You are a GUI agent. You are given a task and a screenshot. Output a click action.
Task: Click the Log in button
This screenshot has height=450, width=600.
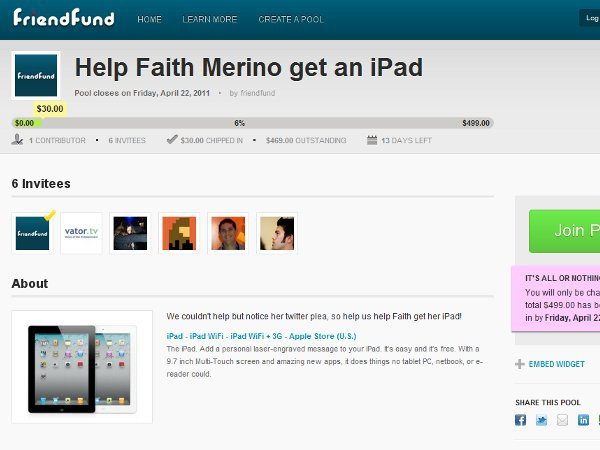[x=590, y=18]
